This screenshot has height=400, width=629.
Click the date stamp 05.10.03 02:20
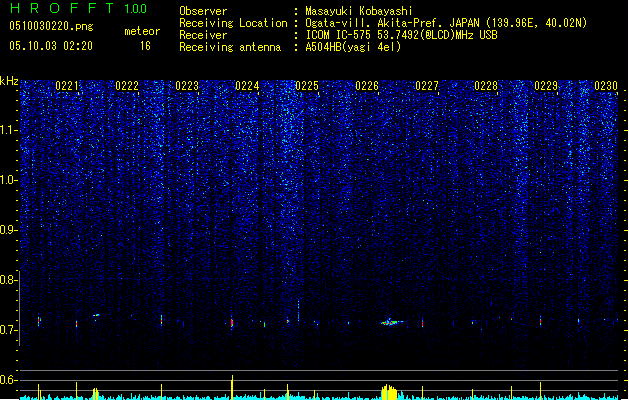pos(51,46)
